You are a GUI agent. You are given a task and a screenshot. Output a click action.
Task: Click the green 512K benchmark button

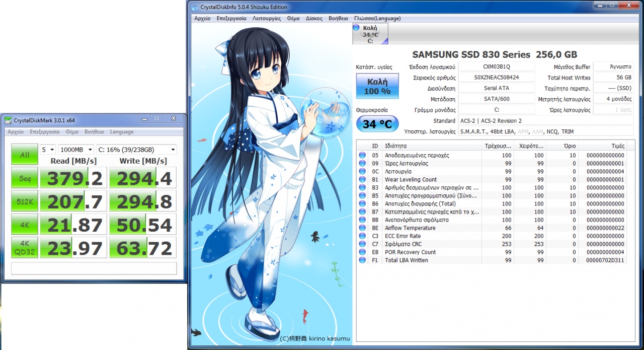(x=25, y=201)
